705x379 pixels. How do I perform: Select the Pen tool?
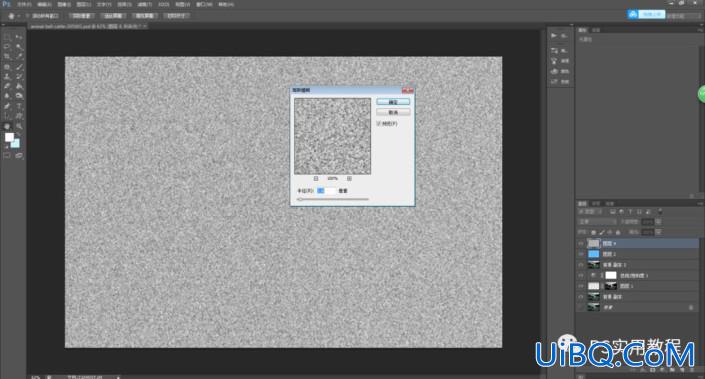tap(7, 106)
